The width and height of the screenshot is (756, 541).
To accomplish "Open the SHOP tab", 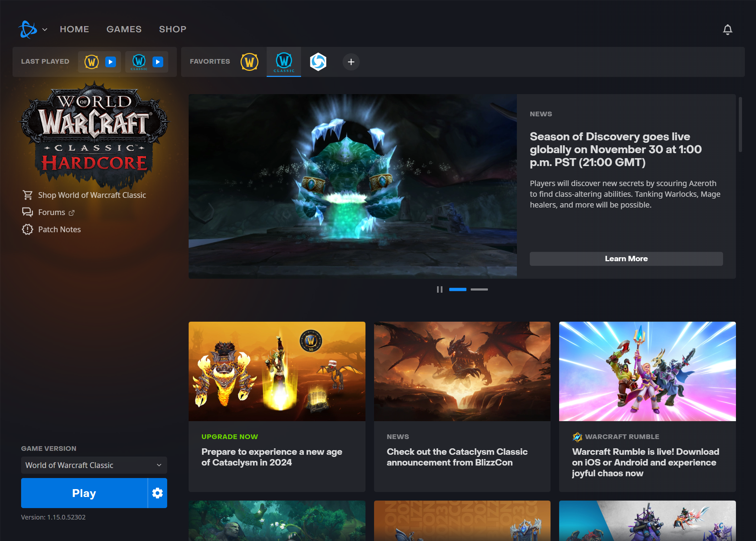I will (x=173, y=29).
